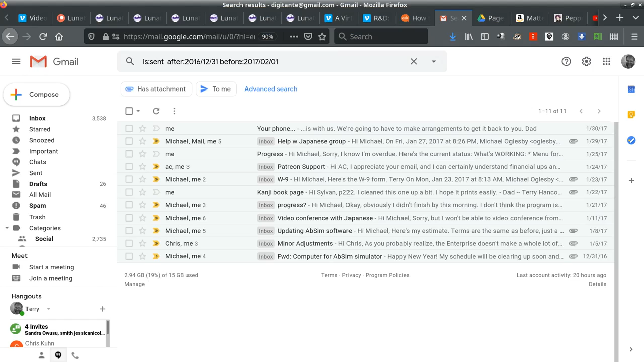Viewport: 644px width, 362px height.
Task: Select the 'Your phone...' email checkbox
Action: point(129,128)
